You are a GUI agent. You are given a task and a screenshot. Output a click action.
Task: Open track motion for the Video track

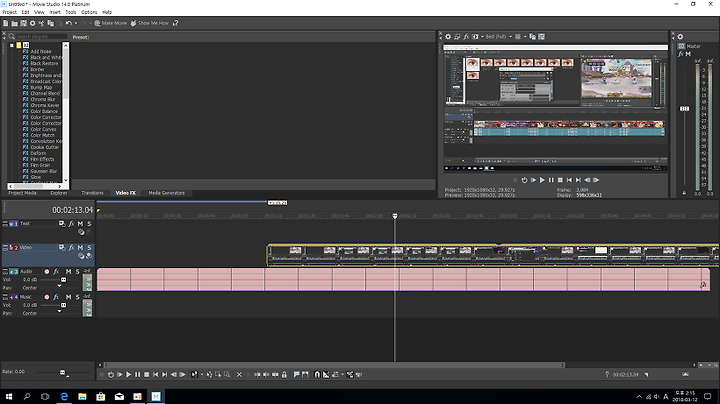[x=62, y=247]
